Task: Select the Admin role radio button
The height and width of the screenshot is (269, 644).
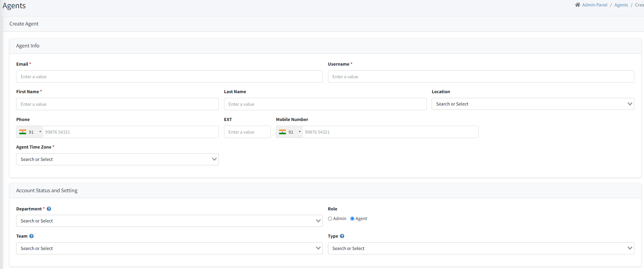Action: (330, 219)
